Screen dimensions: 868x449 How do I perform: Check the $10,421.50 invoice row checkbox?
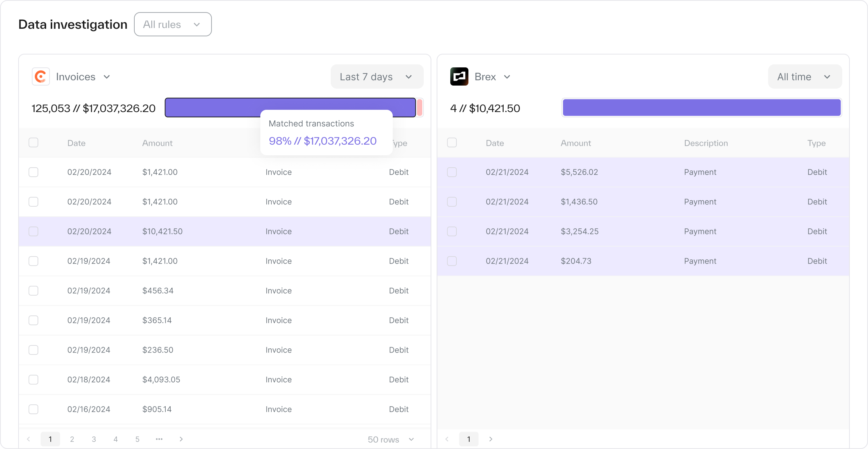pyautogui.click(x=33, y=231)
